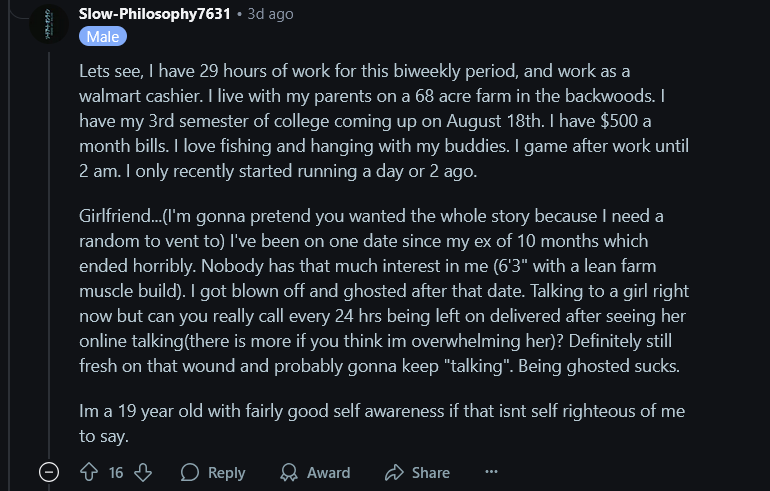
Task: Click the last paragraph about being 19
Action: click(382, 423)
